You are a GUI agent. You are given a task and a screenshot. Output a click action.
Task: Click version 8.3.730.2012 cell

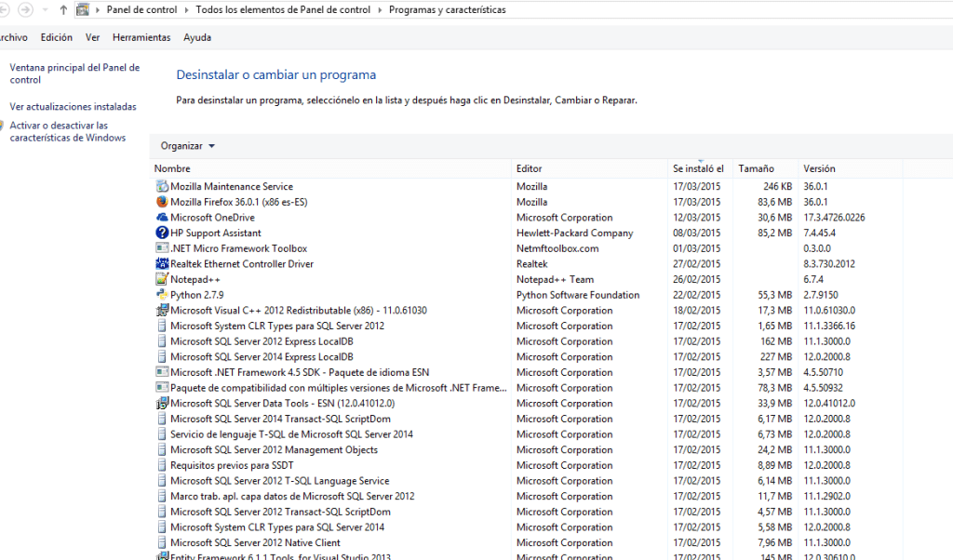tap(829, 263)
